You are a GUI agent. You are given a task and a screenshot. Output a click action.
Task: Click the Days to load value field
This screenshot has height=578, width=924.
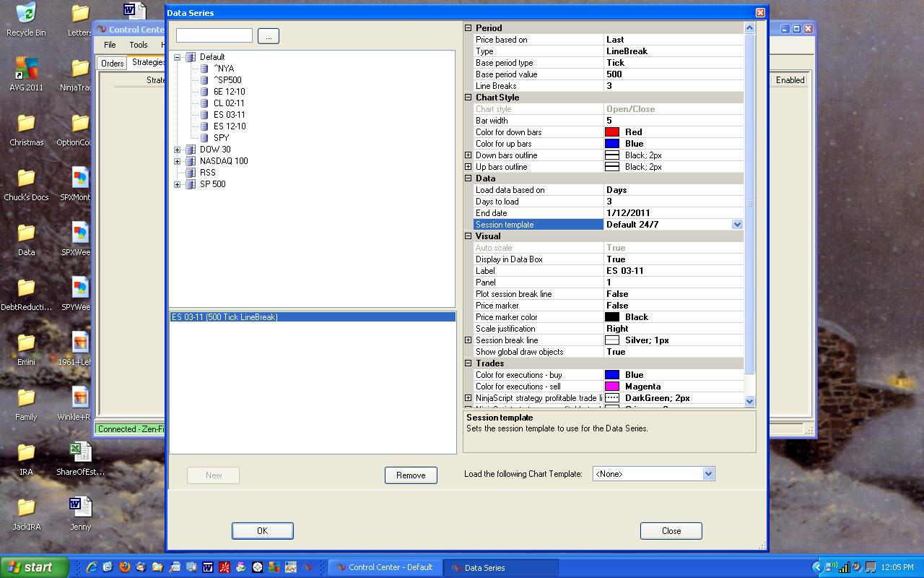click(673, 202)
